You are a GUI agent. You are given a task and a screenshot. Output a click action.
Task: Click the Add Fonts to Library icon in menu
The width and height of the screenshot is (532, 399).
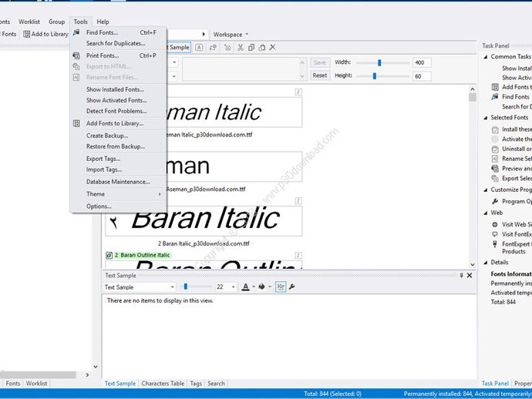(x=76, y=123)
